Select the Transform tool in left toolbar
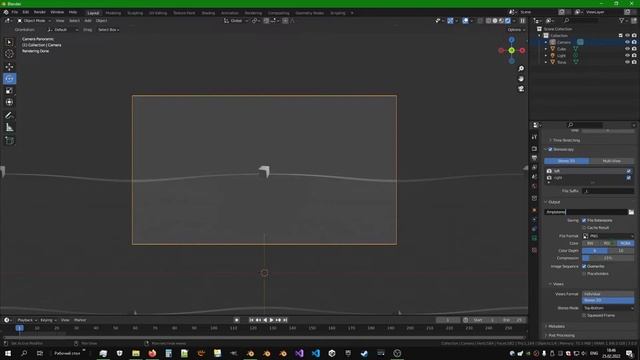Screen dimensions: 640x360 pos(9,102)
